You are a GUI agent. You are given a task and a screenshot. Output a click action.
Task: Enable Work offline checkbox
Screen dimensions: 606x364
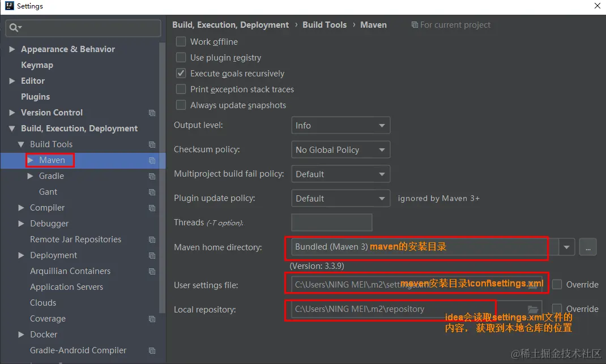[181, 41]
